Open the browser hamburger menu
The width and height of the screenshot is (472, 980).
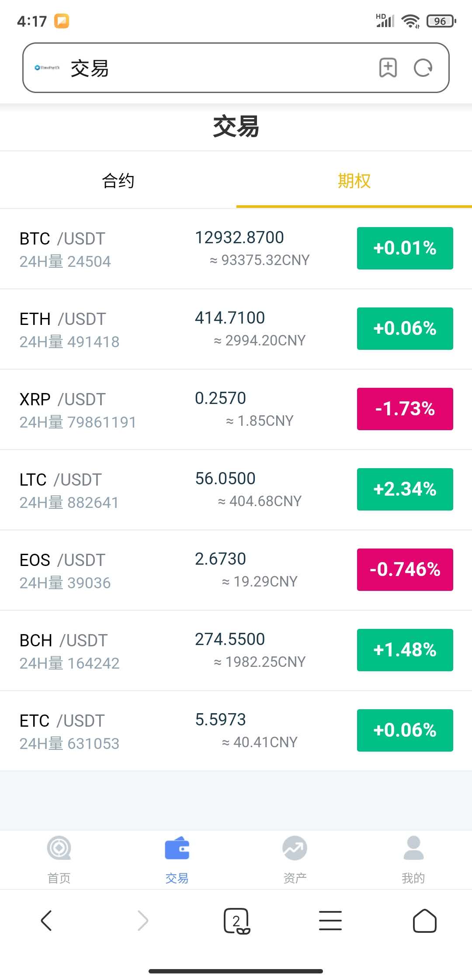click(330, 921)
